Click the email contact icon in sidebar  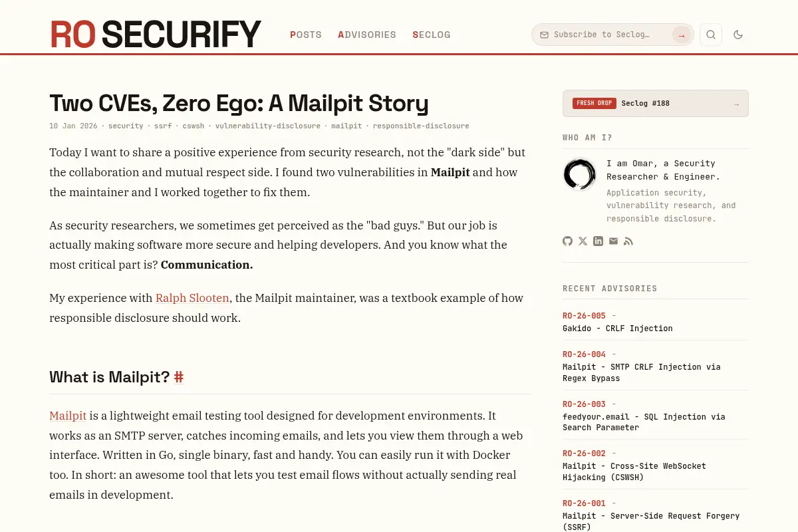[613, 241]
